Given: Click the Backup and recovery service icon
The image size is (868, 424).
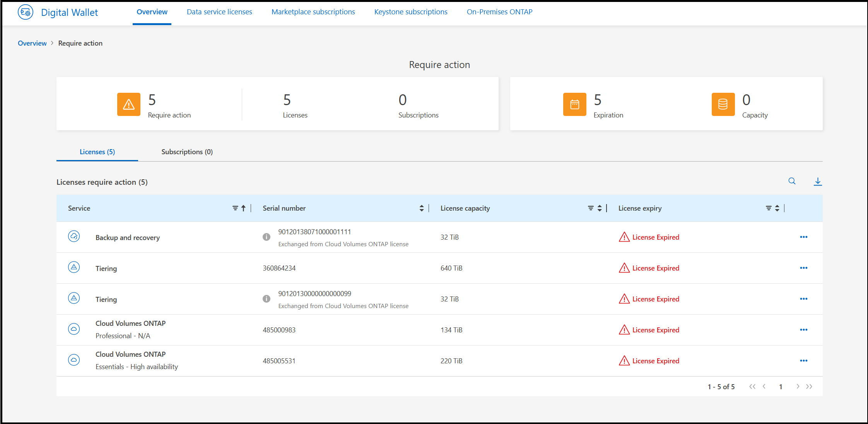Looking at the screenshot, I should click(x=74, y=236).
